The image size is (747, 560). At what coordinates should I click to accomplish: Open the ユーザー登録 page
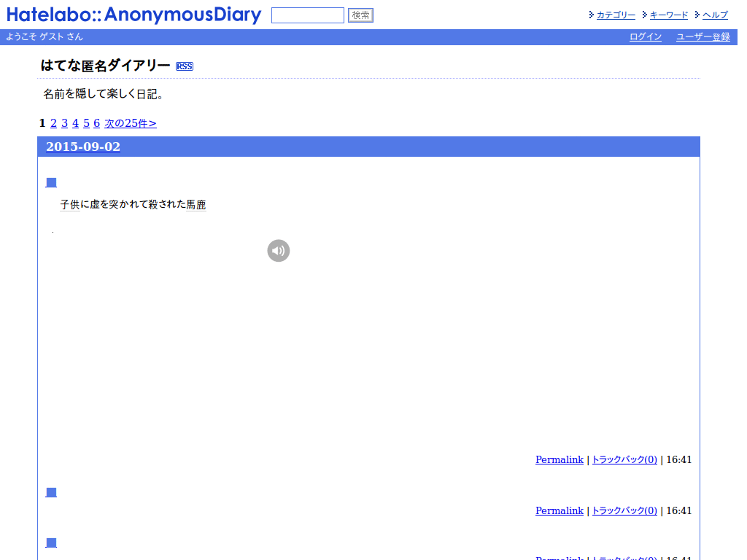pos(702,36)
